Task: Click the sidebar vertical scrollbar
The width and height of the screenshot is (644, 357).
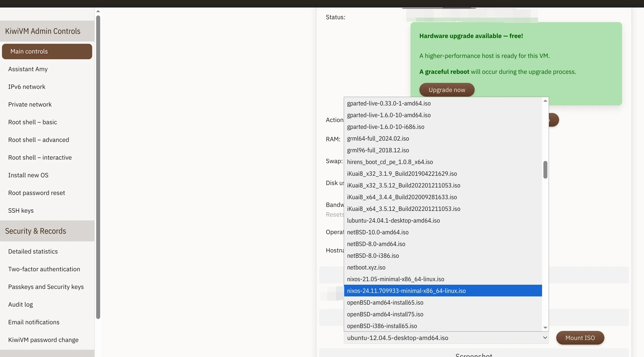Action: (98, 167)
